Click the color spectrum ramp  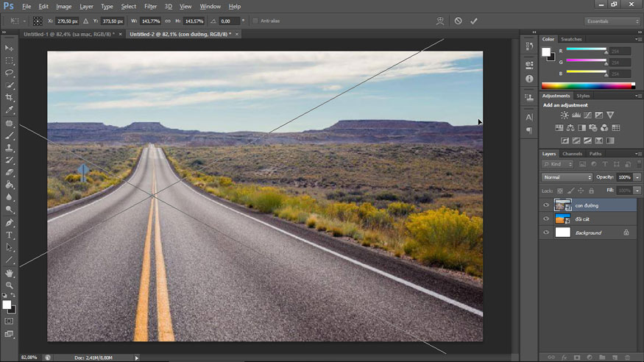click(x=586, y=85)
